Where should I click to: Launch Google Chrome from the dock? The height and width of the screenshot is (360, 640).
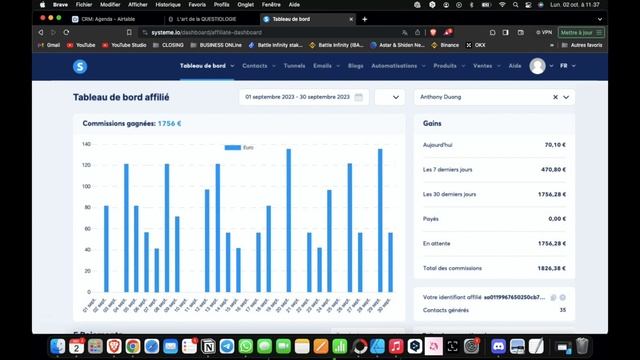coord(133,347)
